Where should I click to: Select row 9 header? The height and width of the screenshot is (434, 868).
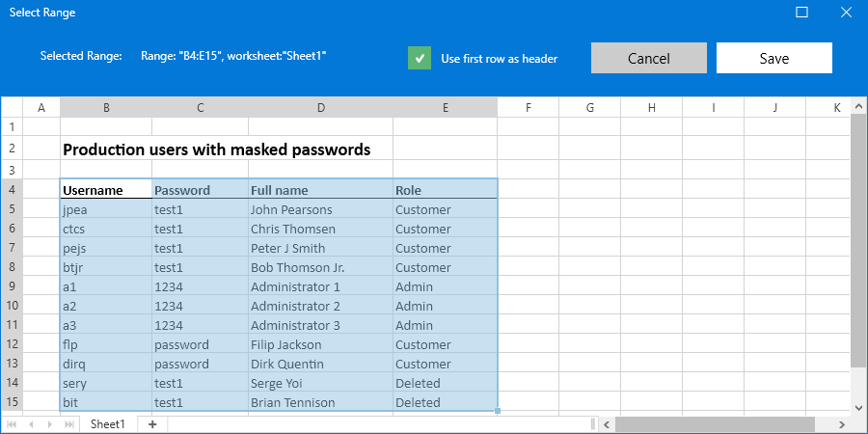(12, 286)
